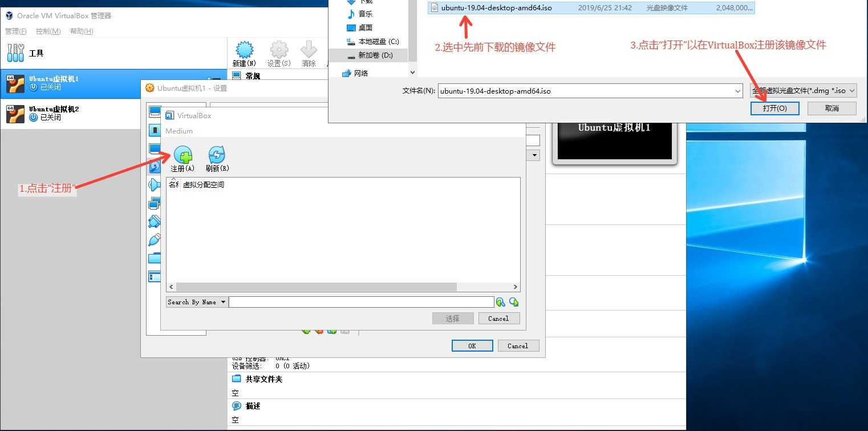The image size is (868, 431).
Task: Open the Search By Name dropdown
Action: [197, 302]
